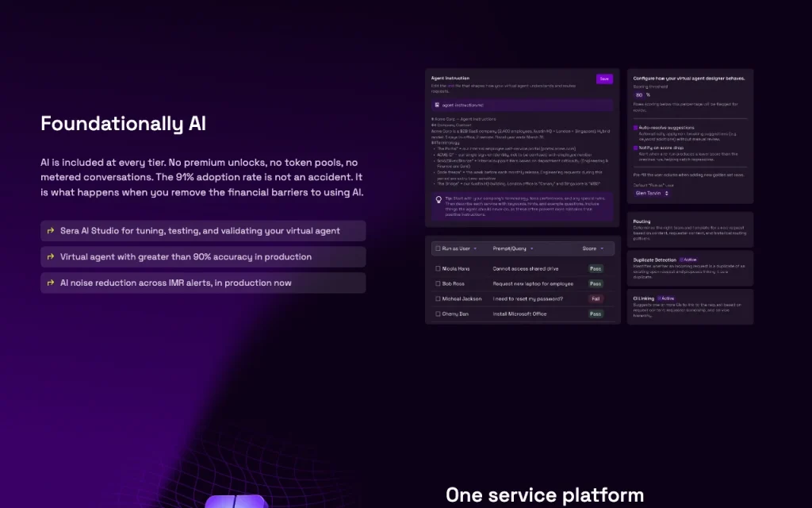Check the Cherry Dan row checkbox
The height and width of the screenshot is (508, 812).
(x=438, y=314)
